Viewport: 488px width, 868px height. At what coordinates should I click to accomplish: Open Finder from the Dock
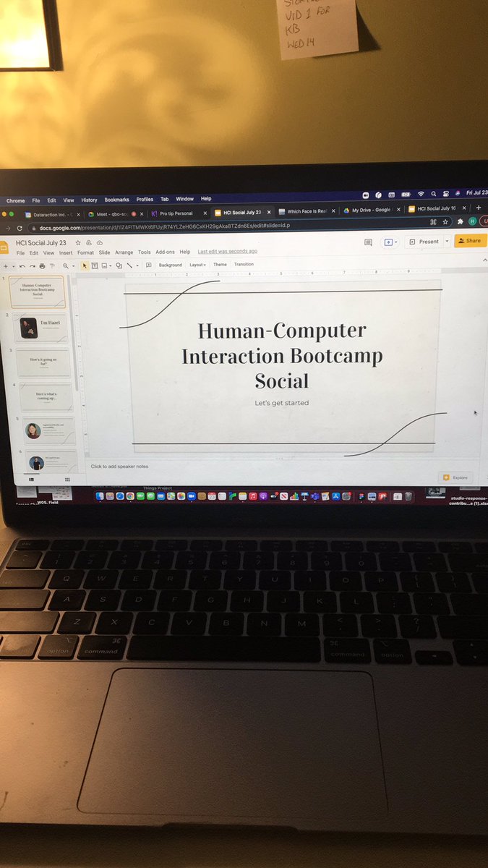(x=100, y=496)
